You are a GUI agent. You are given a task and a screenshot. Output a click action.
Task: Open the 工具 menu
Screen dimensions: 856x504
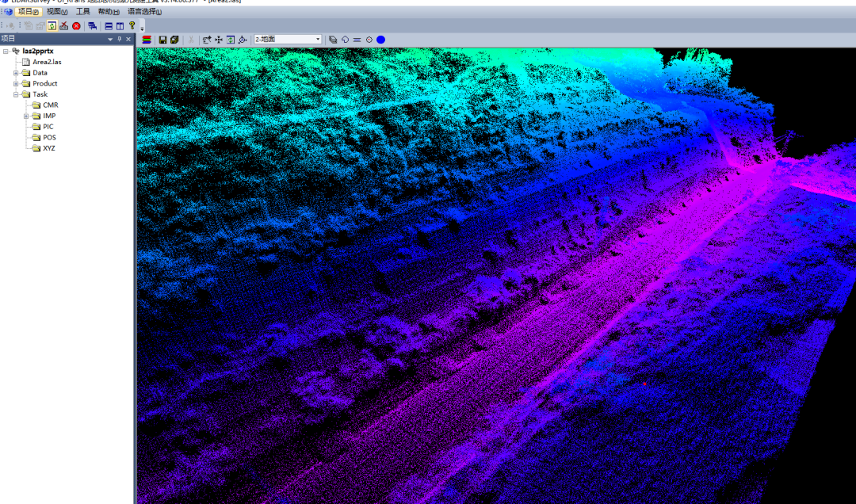(x=82, y=11)
